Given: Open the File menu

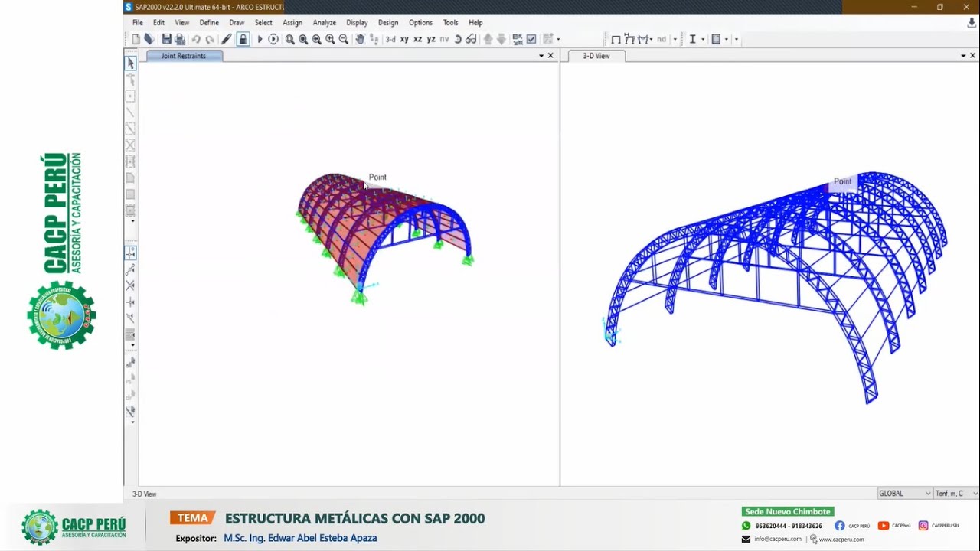Looking at the screenshot, I should 138,23.
